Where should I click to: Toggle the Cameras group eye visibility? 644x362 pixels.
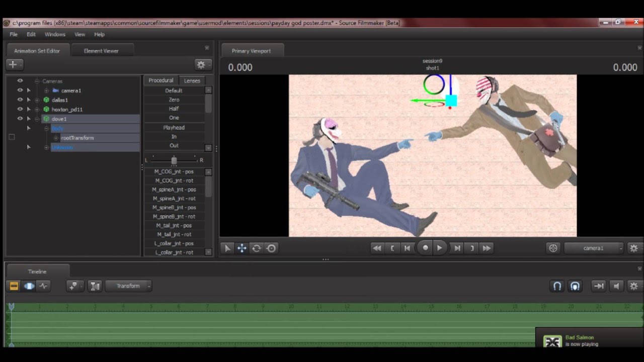[20, 81]
